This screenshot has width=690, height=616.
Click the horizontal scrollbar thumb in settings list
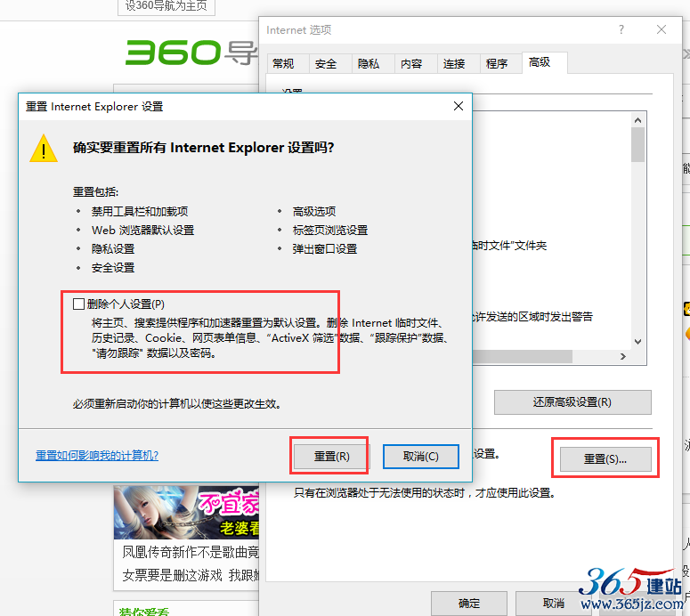point(523,356)
